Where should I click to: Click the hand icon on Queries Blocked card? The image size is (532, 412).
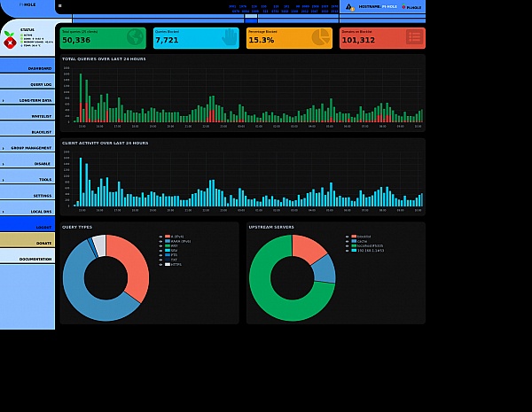click(229, 37)
